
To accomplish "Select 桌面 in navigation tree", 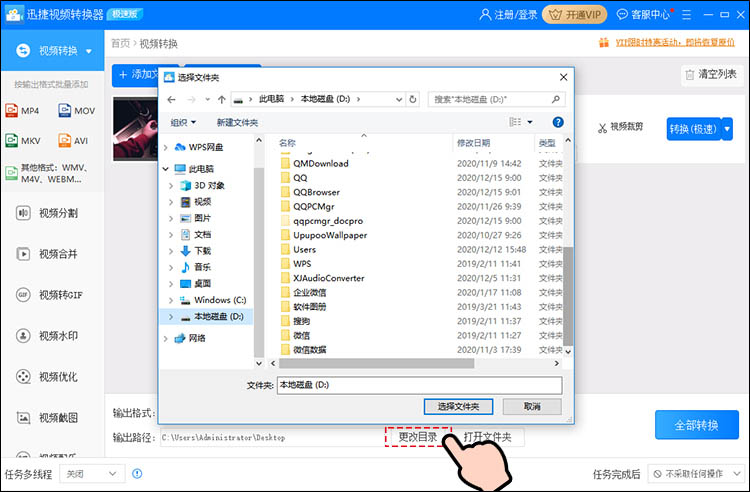I will pyautogui.click(x=195, y=284).
